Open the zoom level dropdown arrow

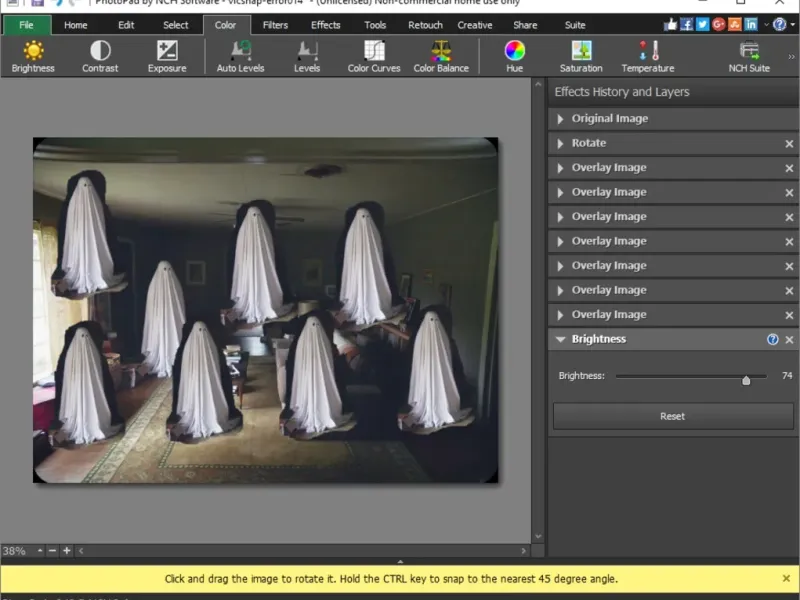click(x=40, y=551)
